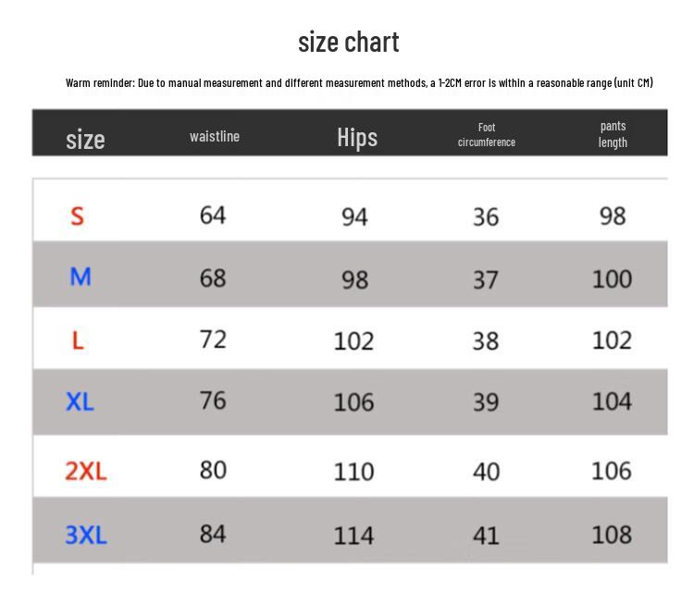
Task: Select the red L size label
Action: 78,340
